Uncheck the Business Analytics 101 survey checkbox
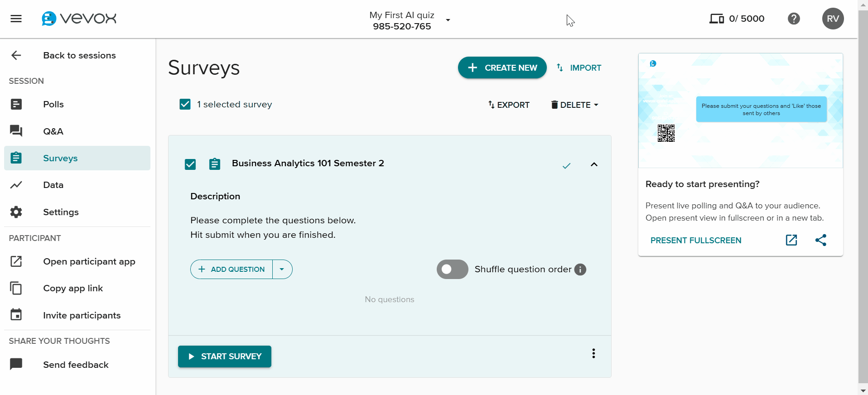The width and height of the screenshot is (868, 395). (190, 164)
